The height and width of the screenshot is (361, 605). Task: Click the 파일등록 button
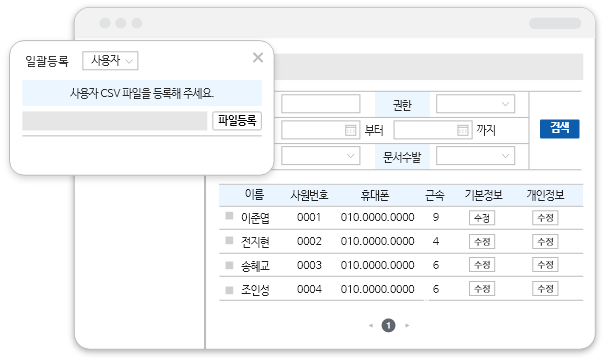pos(237,121)
